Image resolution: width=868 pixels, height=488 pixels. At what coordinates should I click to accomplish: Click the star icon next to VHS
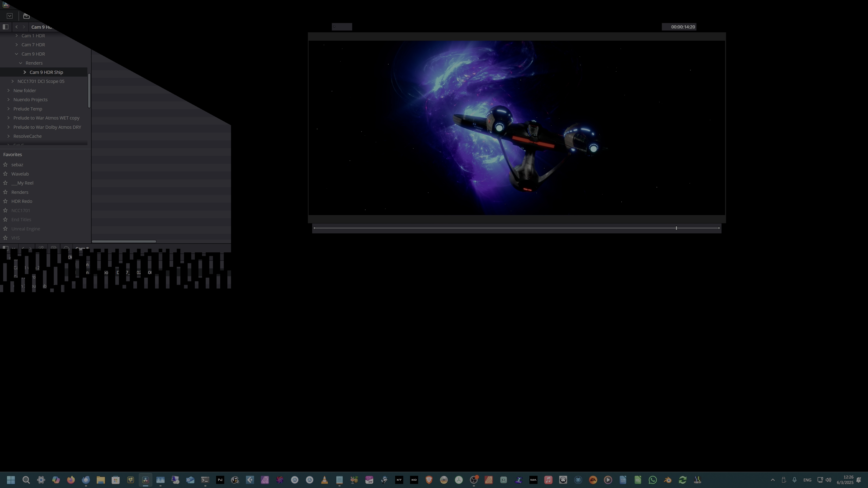5,238
